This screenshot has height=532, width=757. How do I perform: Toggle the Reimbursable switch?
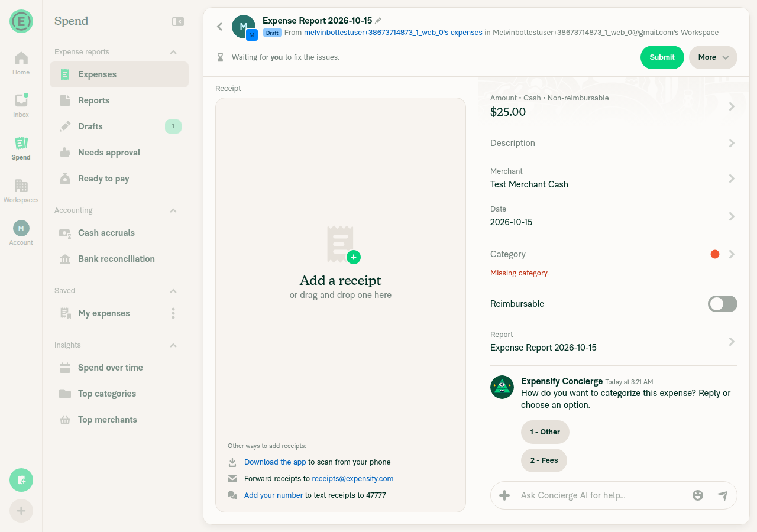[x=723, y=304]
